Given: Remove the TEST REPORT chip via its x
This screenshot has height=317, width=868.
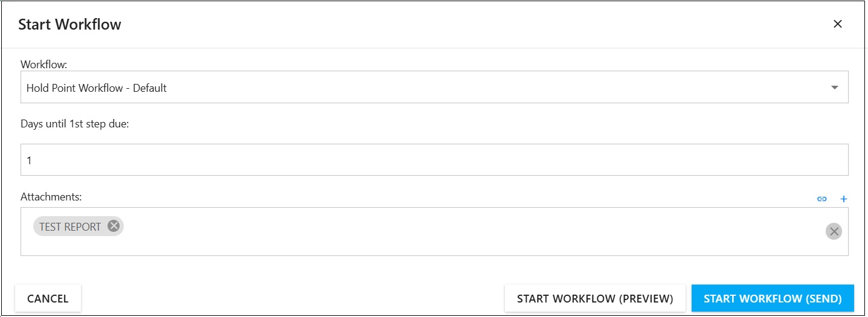Looking at the screenshot, I should tap(114, 226).
